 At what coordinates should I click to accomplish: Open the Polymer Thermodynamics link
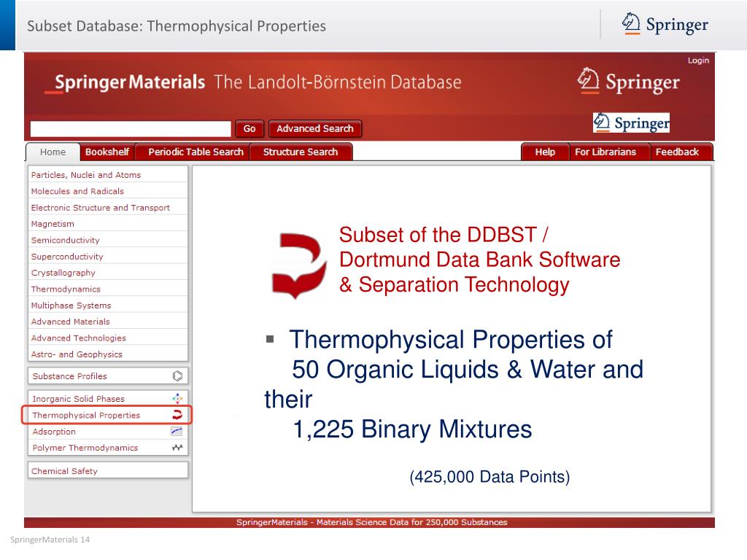[85, 448]
